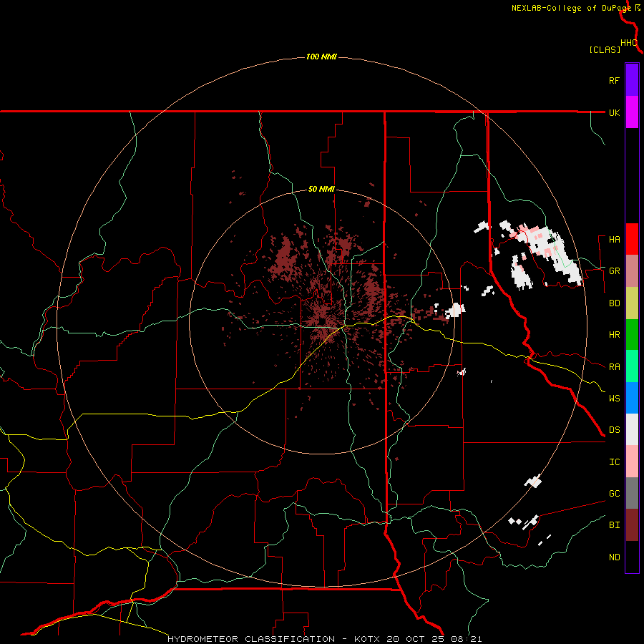644x644 pixels.
Task: Click the [CLAS] legend header
Action: [605, 49]
